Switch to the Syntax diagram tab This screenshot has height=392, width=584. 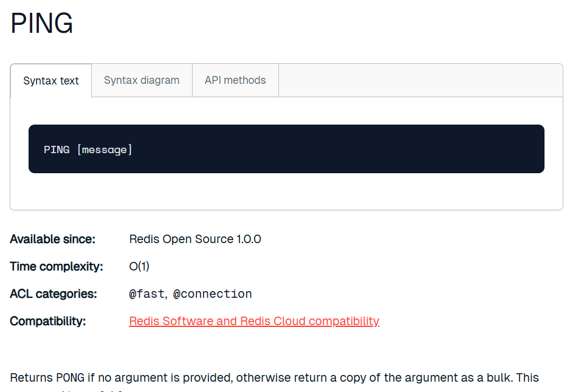[x=142, y=80]
